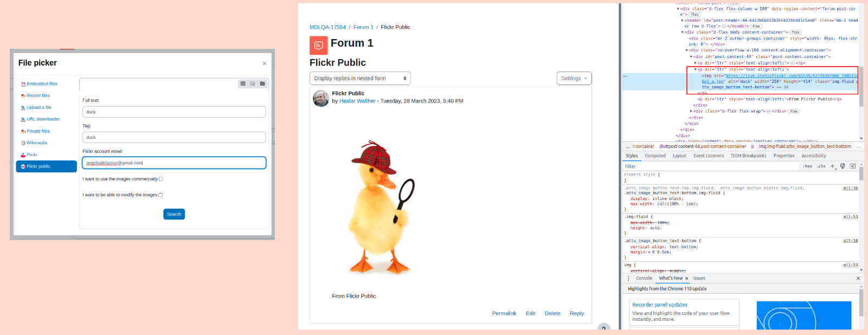Viewport: 868px width, 335px height.
Task: Click the blue Search button
Action: [x=174, y=214]
